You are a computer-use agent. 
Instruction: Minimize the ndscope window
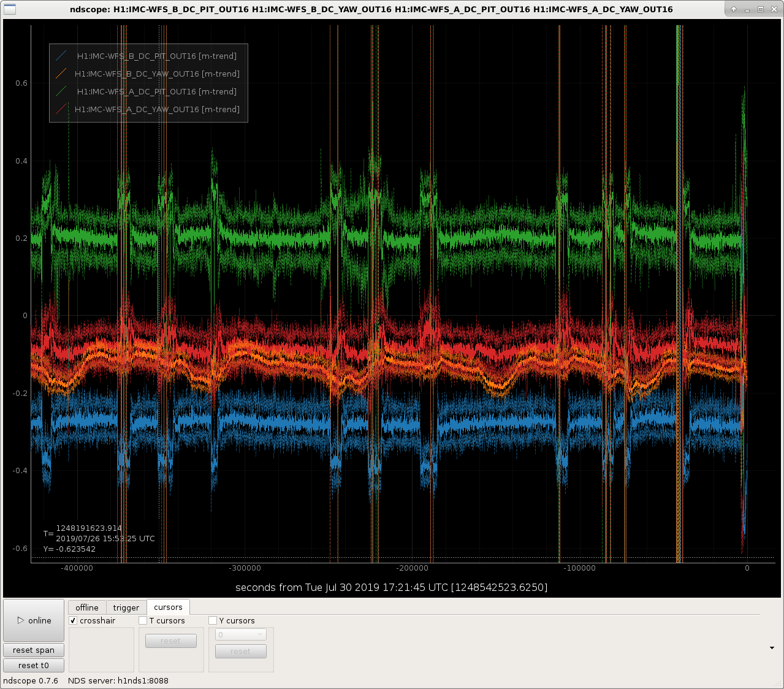[747, 9]
